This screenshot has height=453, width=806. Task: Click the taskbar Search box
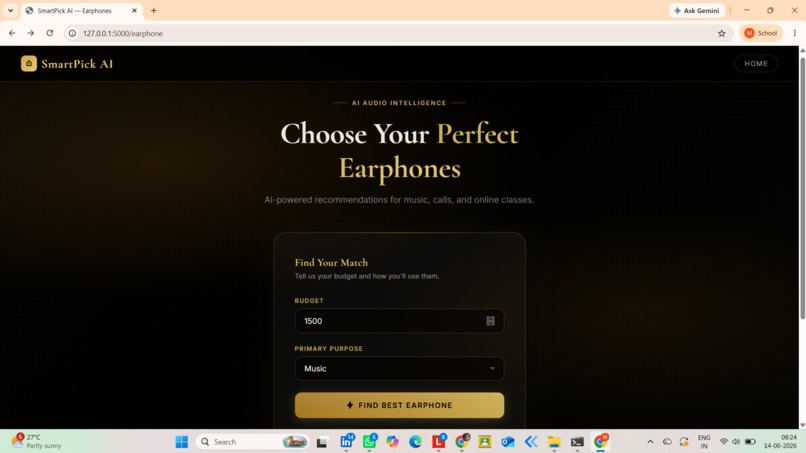pos(252,442)
